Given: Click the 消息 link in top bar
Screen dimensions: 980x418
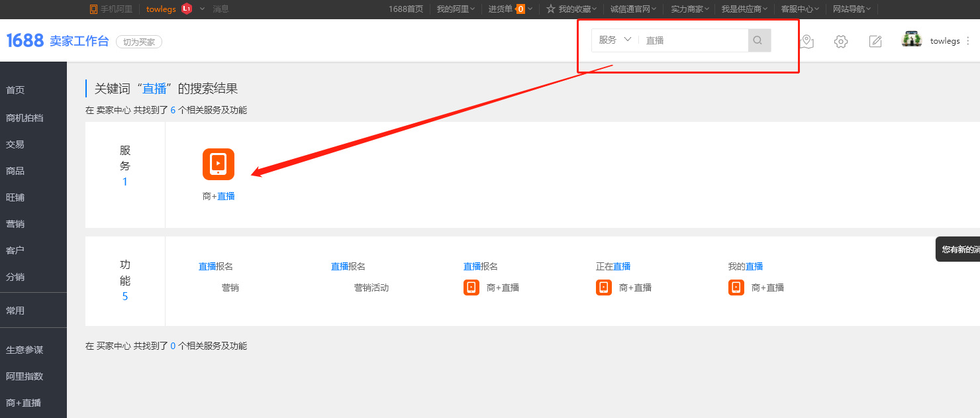Looking at the screenshot, I should coord(220,9).
